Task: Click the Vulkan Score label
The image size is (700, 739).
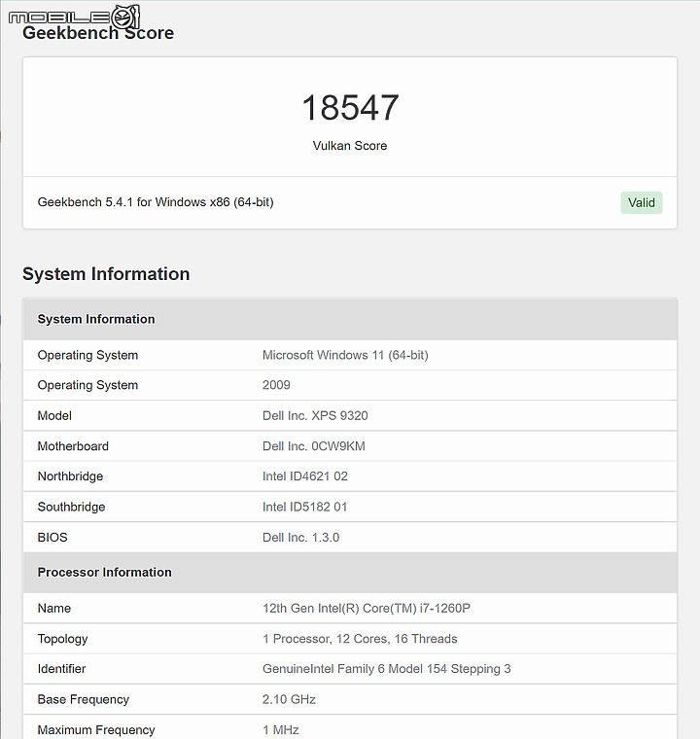Action: pyautogui.click(x=350, y=146)
